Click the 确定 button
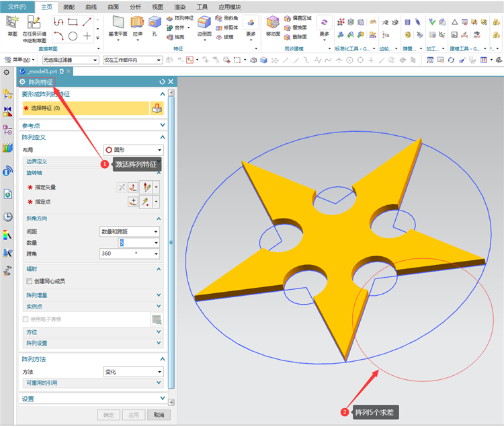504x427 pixels. 108,415
